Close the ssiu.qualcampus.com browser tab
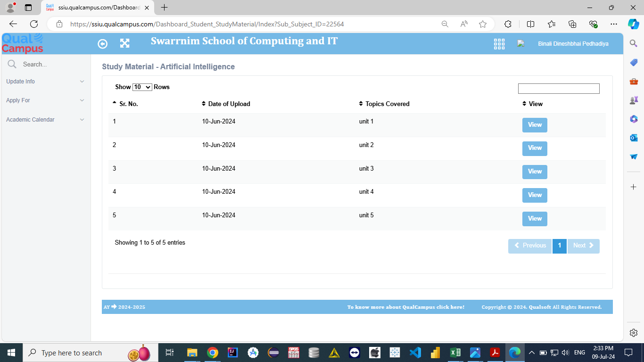Viewport: 644px width, 362px height. [x=147, y=8]
